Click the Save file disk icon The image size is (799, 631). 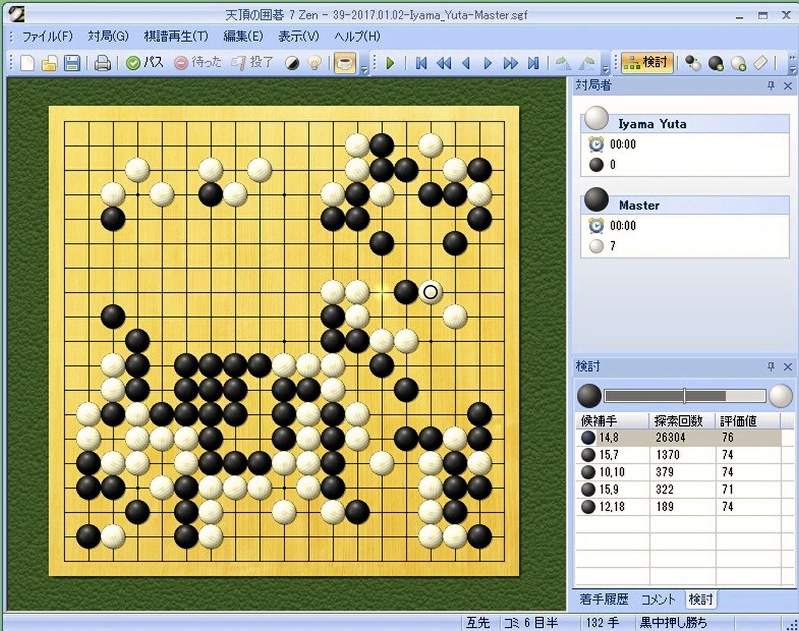(72, 63)
